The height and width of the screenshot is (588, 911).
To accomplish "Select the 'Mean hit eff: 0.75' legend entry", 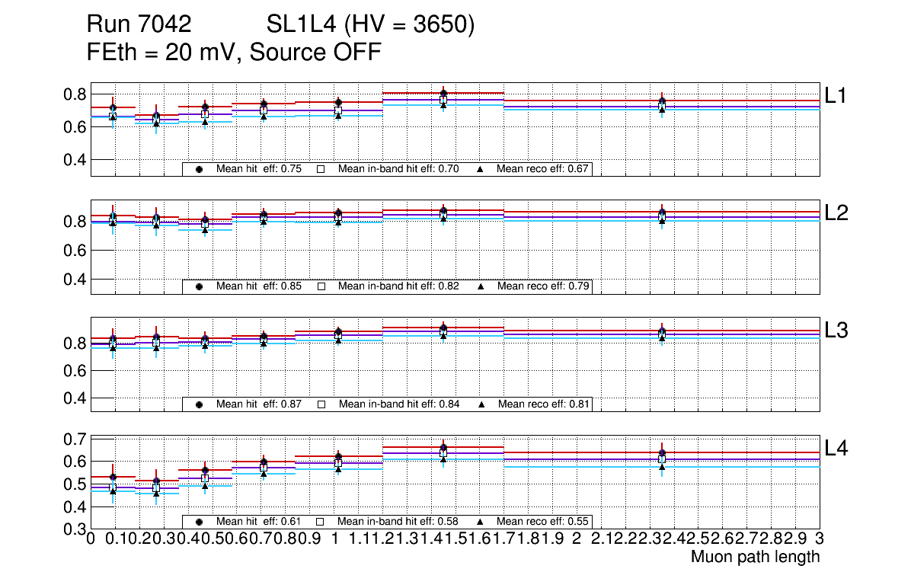I will tap(258, 169).
